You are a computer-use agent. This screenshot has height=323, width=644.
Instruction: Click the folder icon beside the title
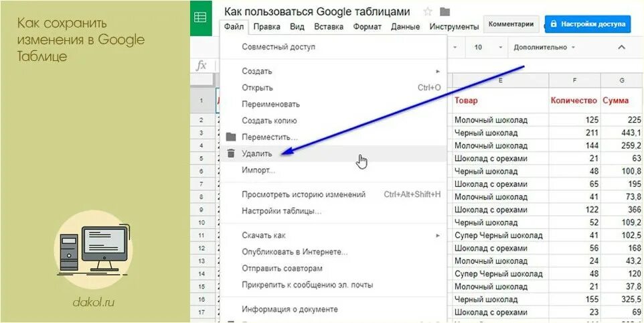coord(445,11)
